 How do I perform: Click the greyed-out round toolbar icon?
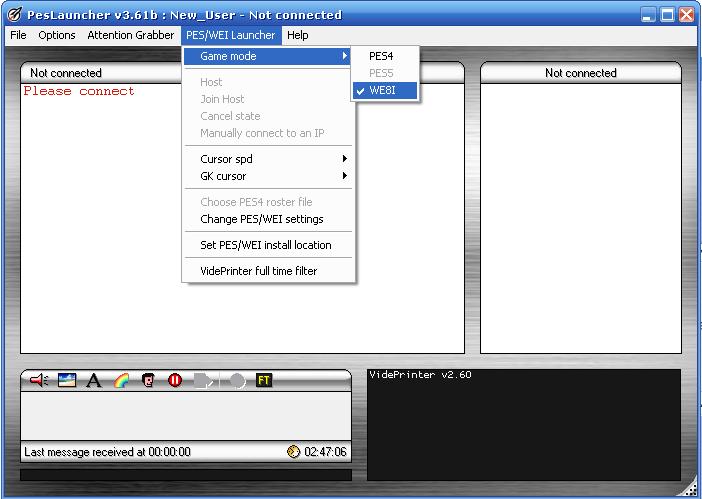pos(237,381)
